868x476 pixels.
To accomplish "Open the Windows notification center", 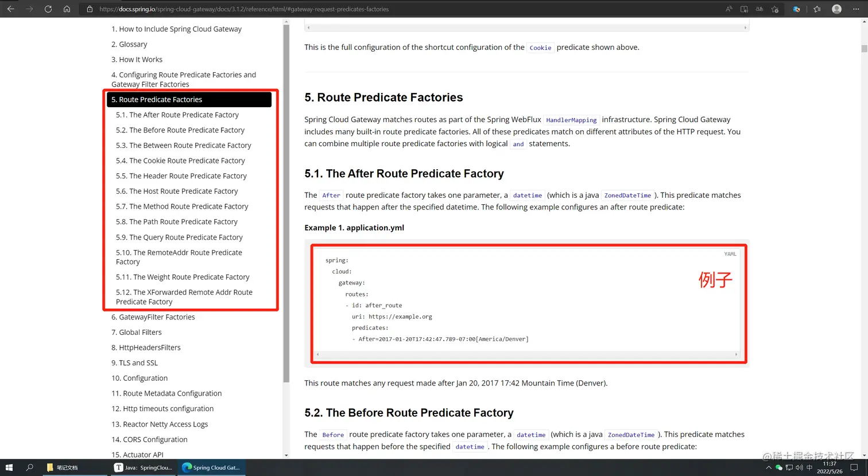I will coord(854,467).
